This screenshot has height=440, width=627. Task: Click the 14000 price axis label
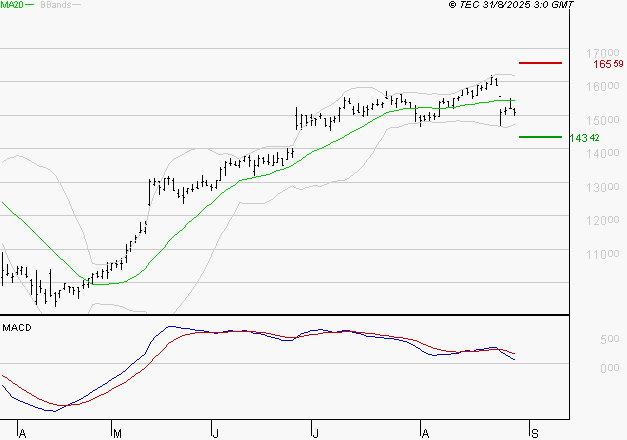pyautogui.click(x=603, y=153)
